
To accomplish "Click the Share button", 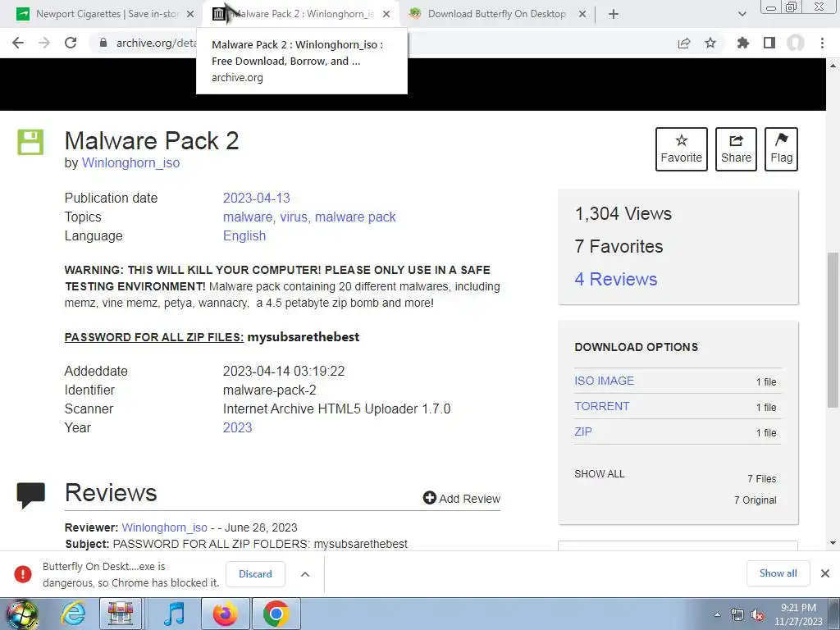I will tap(736, 149).
